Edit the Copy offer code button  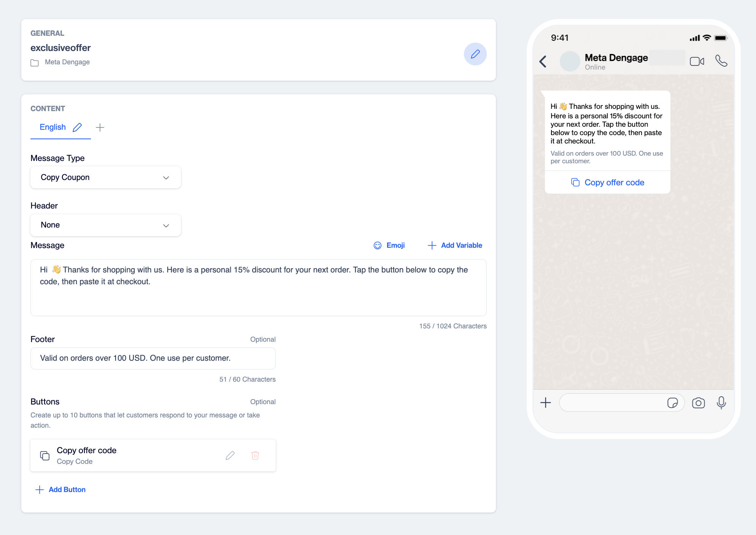click(x=230, y=455)
